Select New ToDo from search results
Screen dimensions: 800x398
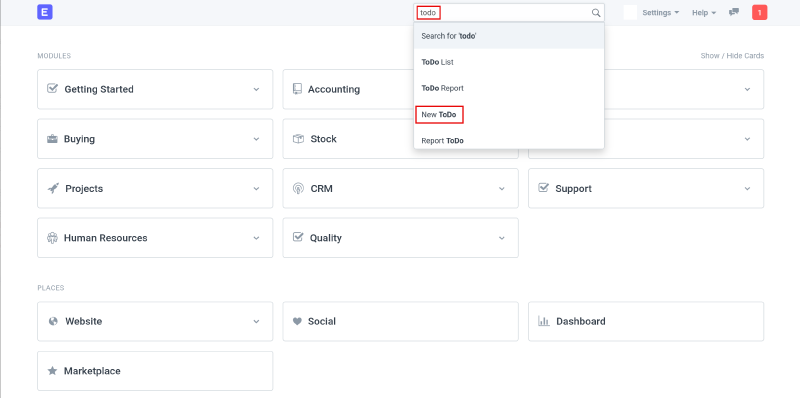pyautogui.click(x=509, y=115)
